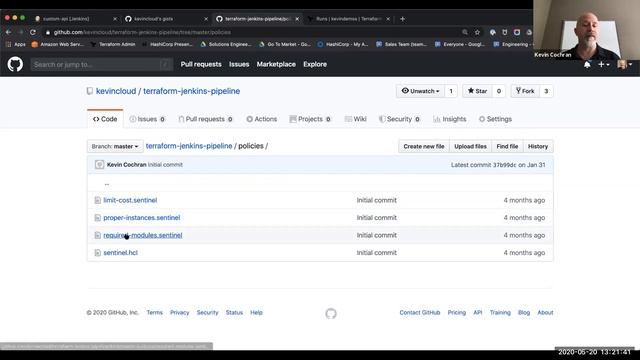Viewport: 640px width, 360px height.
Task: Open the latest commit 37b99dc link
Action: pos(504,165)
